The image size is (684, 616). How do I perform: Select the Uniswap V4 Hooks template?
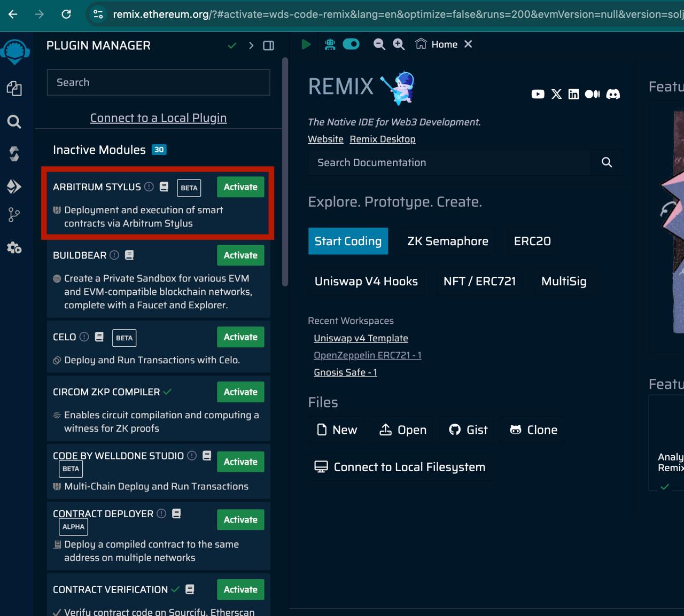pos(366,281)
